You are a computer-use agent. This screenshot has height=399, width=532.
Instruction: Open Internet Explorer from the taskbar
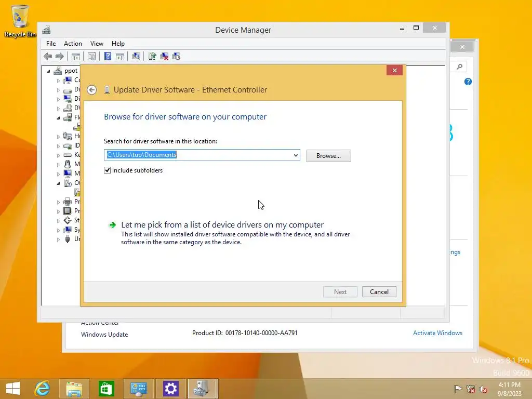pos(43,389)
